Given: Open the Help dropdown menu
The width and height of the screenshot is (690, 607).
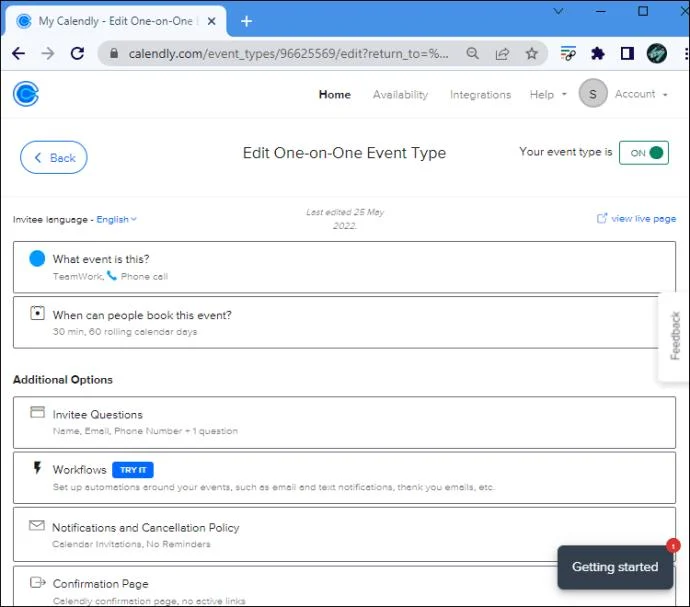Looking at the screenshot, I should click(x=548, y=94).
